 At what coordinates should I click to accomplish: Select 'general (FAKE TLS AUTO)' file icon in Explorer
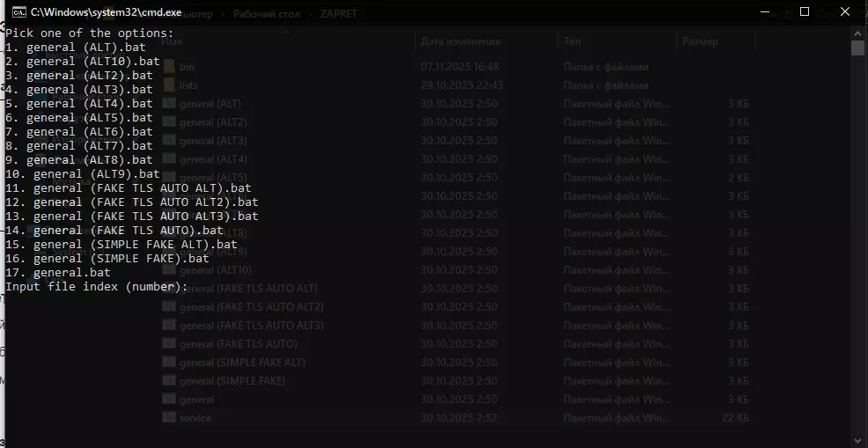point(169,344)
